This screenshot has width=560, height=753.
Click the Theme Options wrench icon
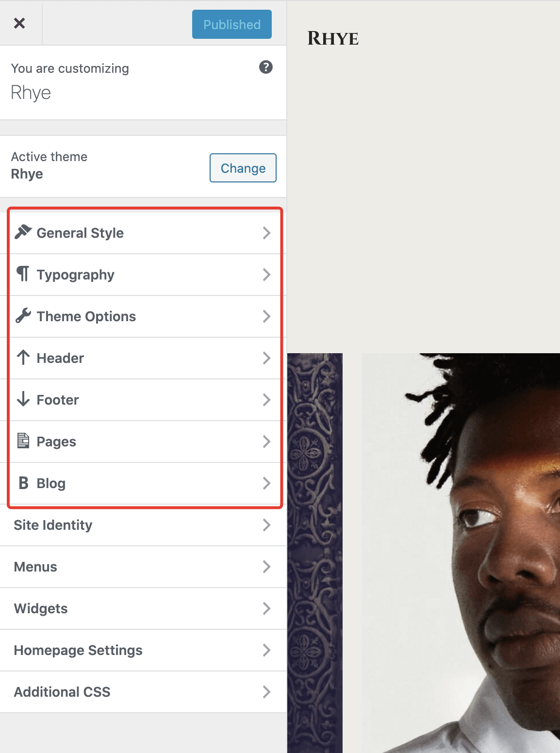[23, 316]
